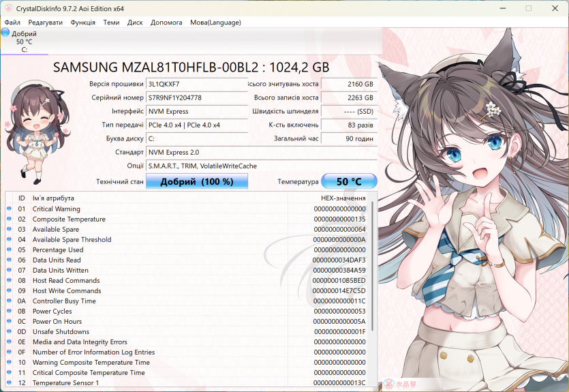Open the Мова(Language) menu
Image resolution: width=569 pixels, height=392 pixels.
tap(215, 22)
